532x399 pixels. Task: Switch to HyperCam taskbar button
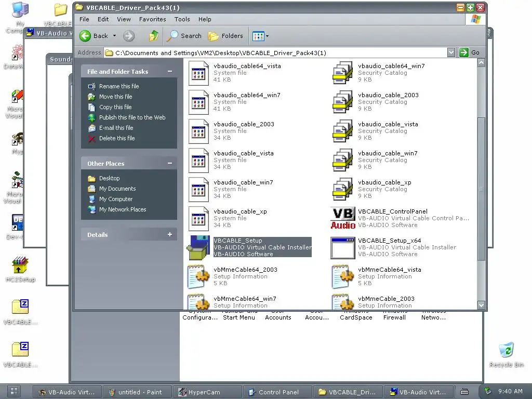tap(207, 392)
